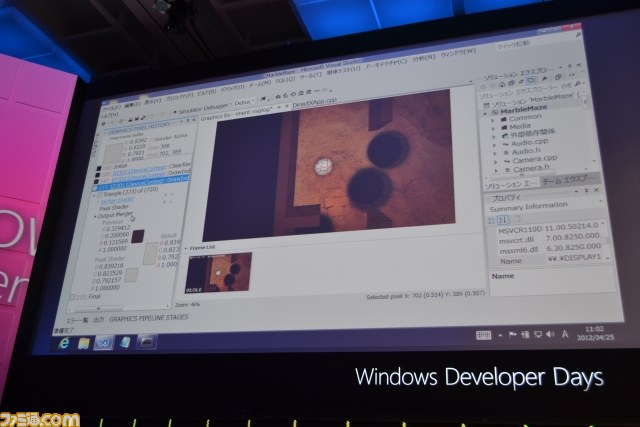Click the Pixel Shader stage under Triangle

pyautogui.click(x=114, y=207)
